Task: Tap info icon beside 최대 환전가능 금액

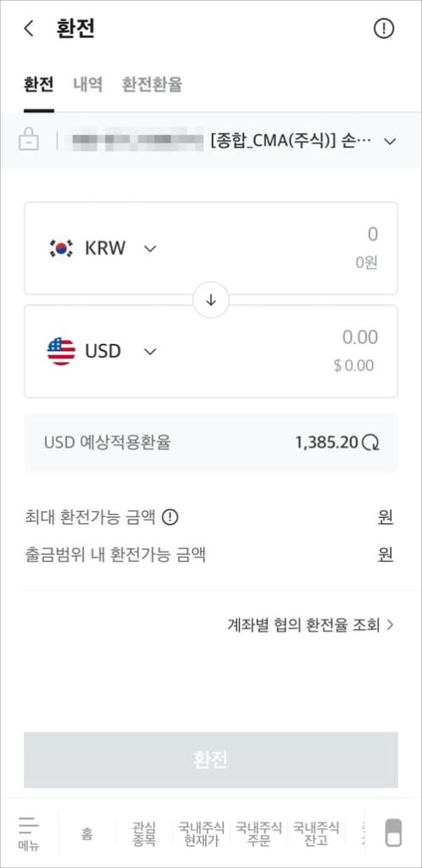Action: click(x=169, y=518)
